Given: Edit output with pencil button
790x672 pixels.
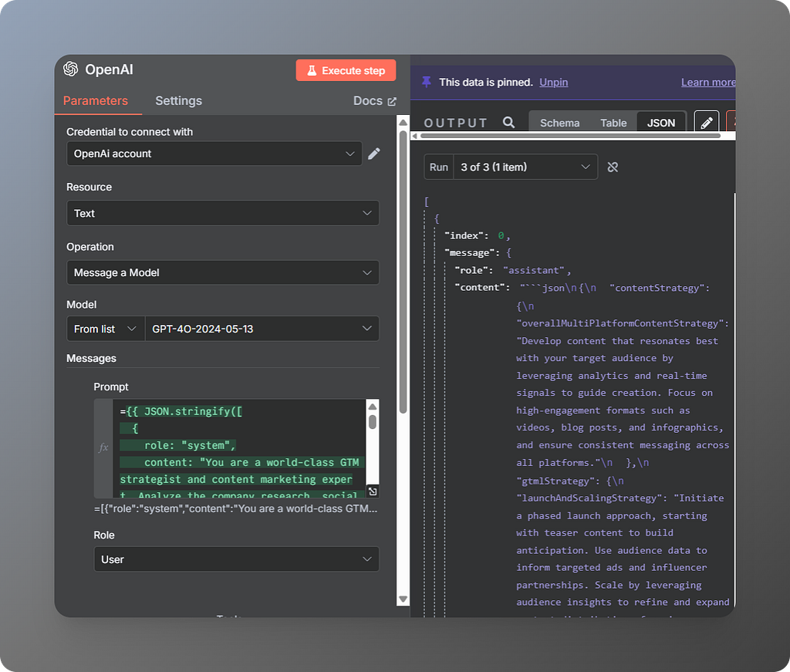Looking at the screenshot, I should (x=707, y=123).
